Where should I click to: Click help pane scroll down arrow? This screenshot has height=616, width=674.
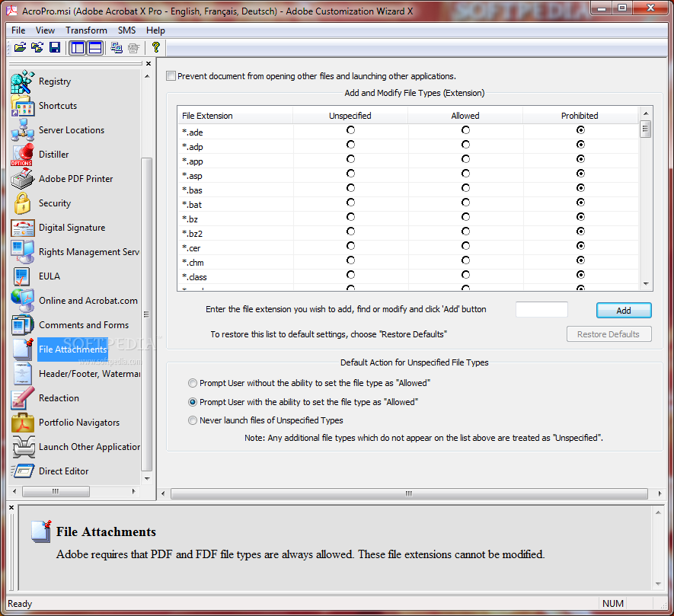658,583
